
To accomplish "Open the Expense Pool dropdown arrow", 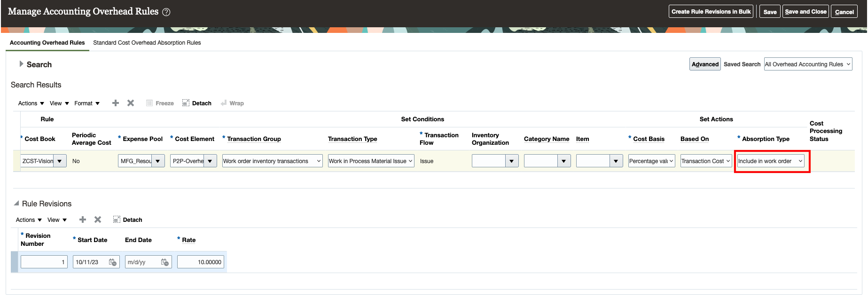I will pyautogui.click(x=158, y=161).
